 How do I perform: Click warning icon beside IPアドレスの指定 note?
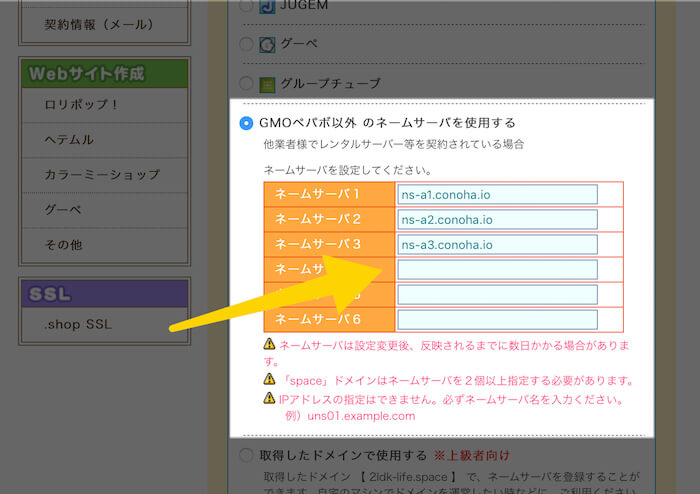click(x=269, y=398)
